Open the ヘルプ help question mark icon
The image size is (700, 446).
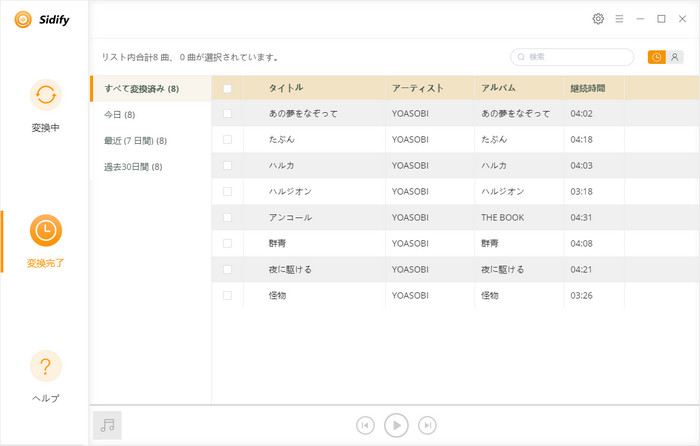coord(46,366)
